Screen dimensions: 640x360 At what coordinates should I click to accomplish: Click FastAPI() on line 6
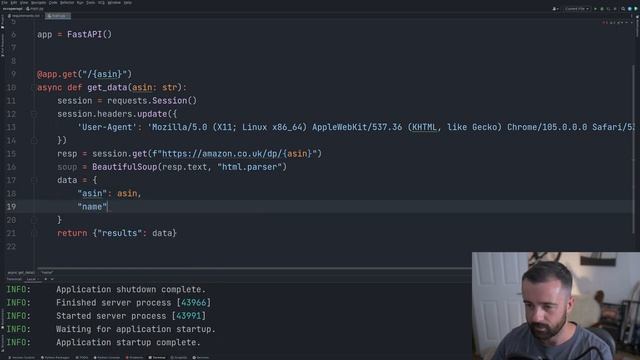point(89,34)
